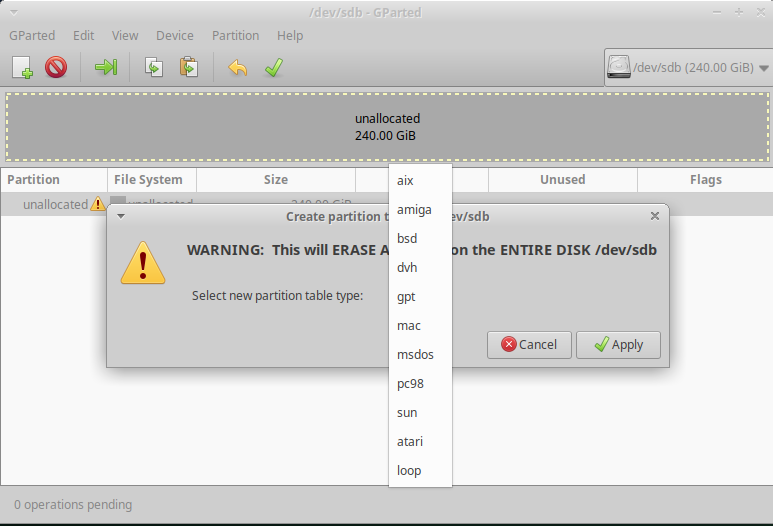Click the unallocated 240.00 GiB disk graphic
This screenshot has width=773, height=526.
pyautogui.click(x=387, y=127)
